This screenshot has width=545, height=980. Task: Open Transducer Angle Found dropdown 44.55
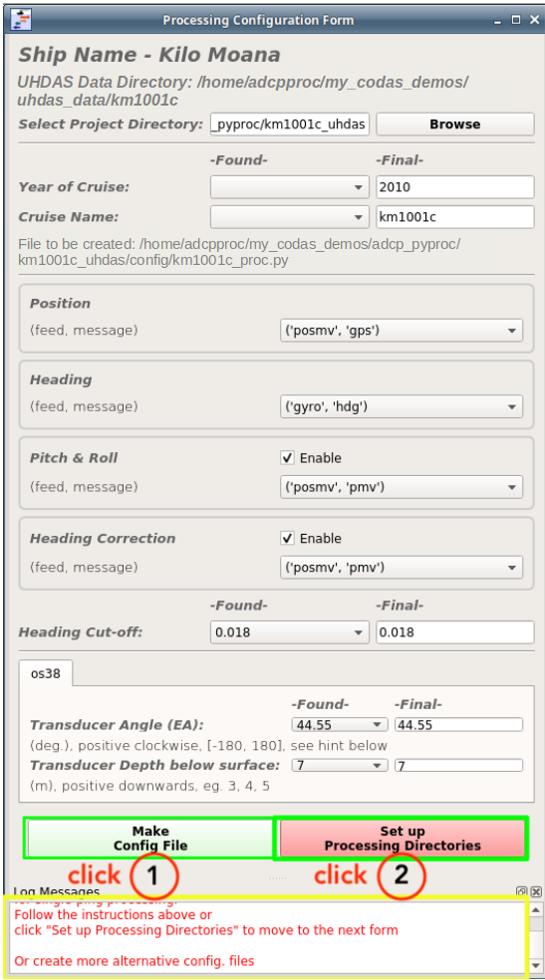click(x=340, y=725)
